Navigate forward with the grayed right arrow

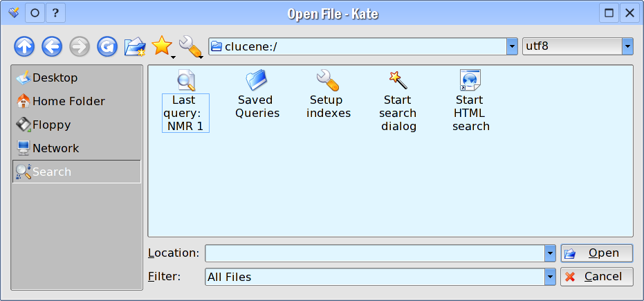coord(80,47)
